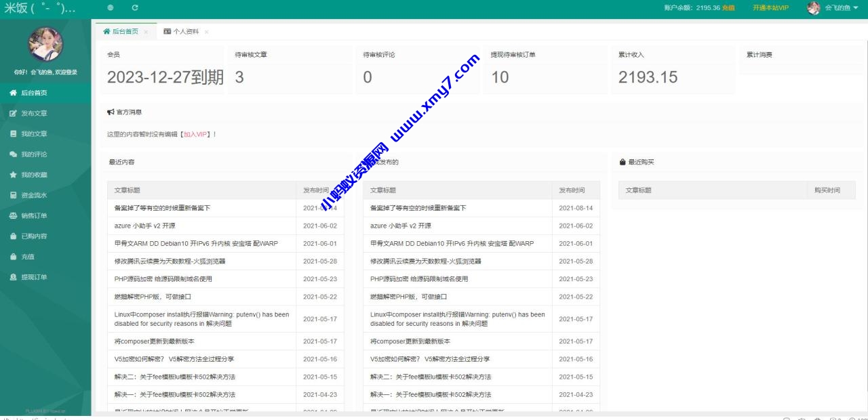Click the megaphone icon beside 官方消息
868x420 pixels.
110,112
